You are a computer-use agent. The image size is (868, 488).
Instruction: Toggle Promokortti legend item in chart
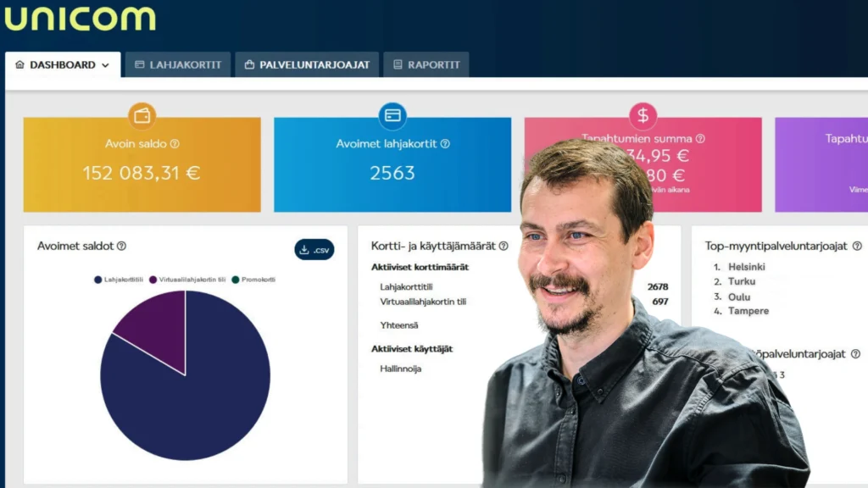point(254,280)
